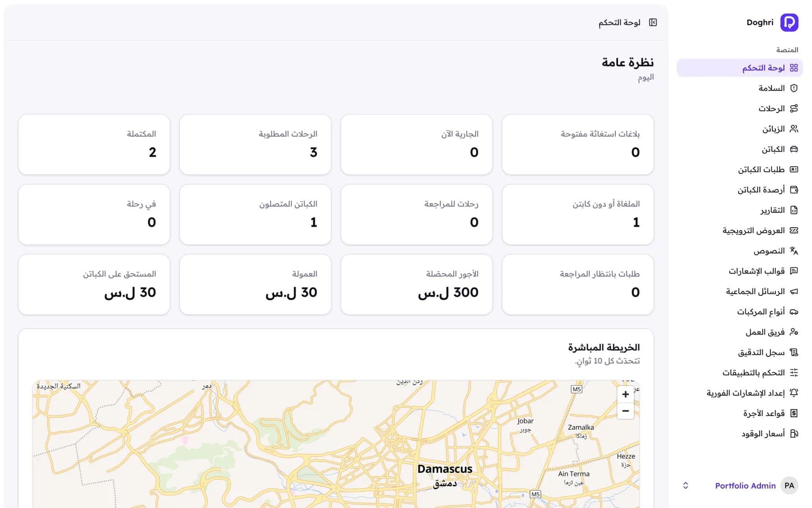Expand the Portfolio Admin account chevron
Image resolution: width=812 pixels, height=508 pixels.
pos(686,485)
